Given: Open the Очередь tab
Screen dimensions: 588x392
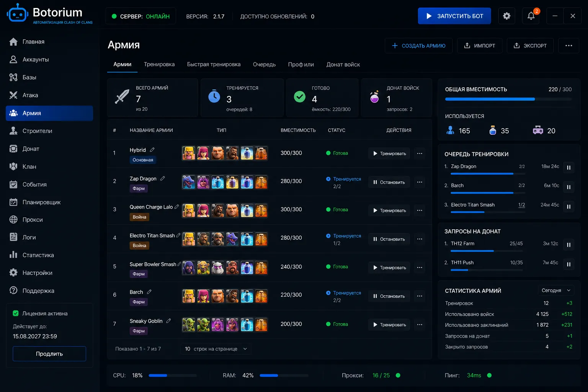Looking at the screenshot, I should pyautogui.click(x=264, y=64).
